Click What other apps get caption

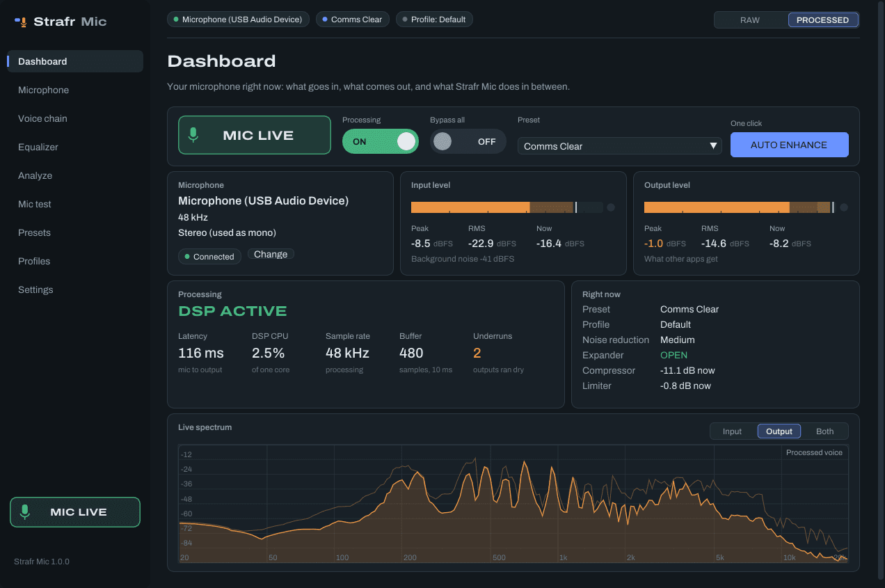(681, 259)
